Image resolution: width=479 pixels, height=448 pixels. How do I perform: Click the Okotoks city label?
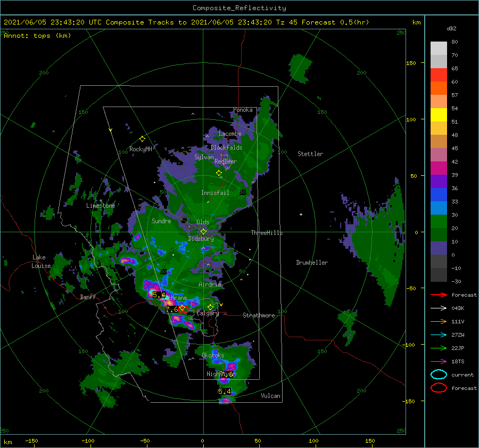pos(213,355)
